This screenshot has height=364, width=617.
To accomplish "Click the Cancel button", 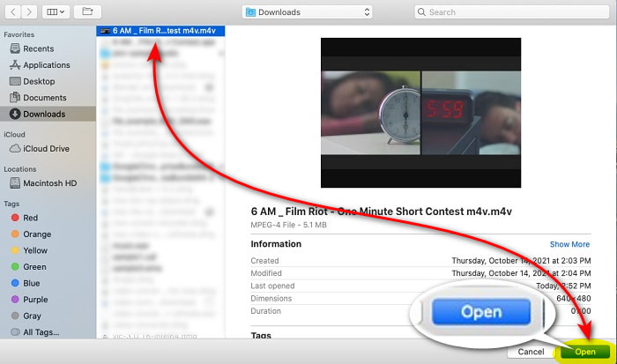I will tap(531, 352).
